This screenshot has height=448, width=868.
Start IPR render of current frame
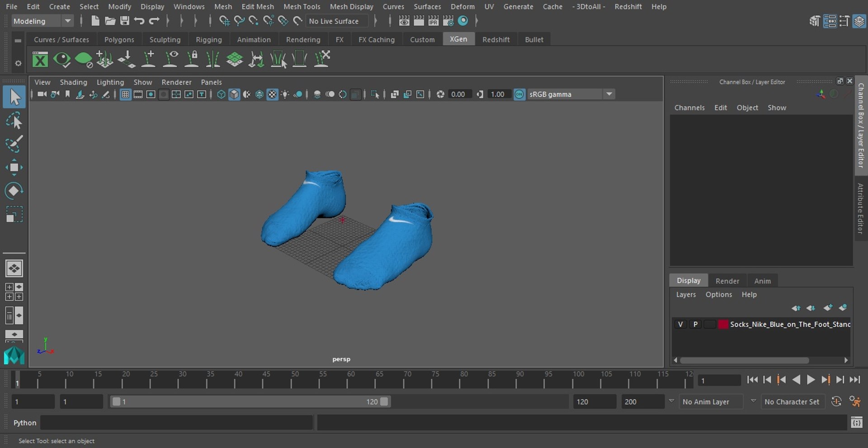(x=433, y=21)
